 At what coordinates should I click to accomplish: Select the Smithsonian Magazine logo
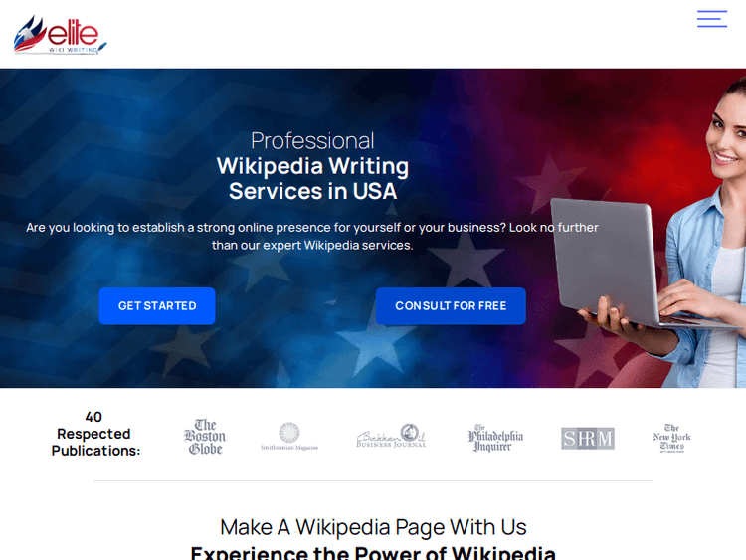coord(289,437)
